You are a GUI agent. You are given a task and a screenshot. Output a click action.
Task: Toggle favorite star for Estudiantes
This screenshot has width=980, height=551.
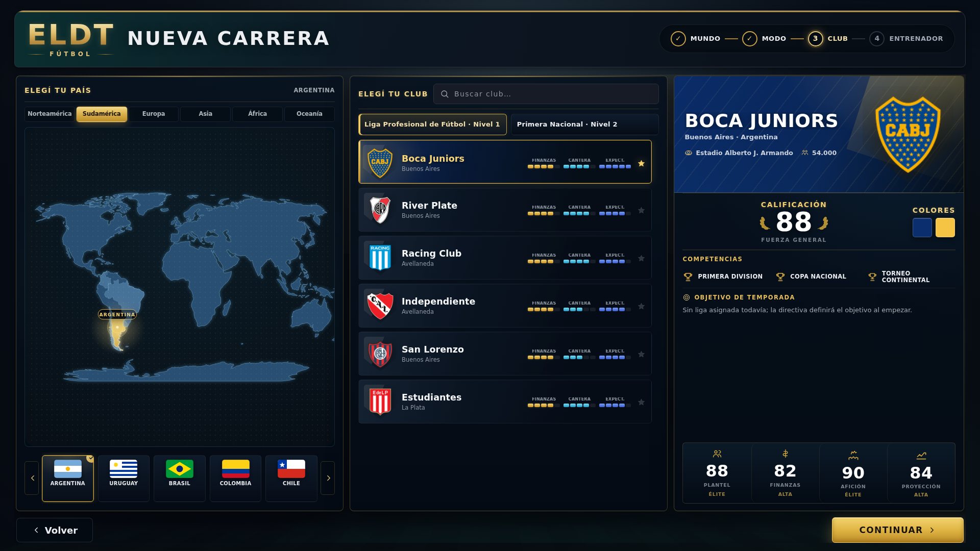point(641,402)
